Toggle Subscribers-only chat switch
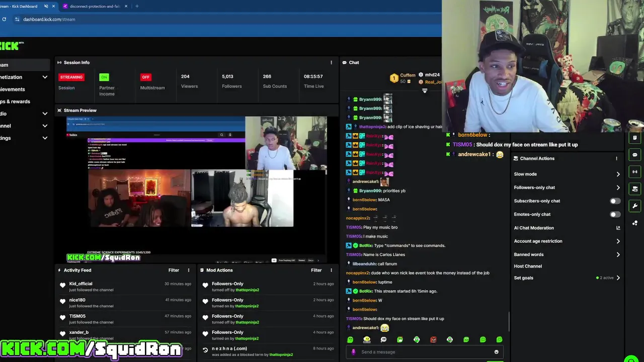 pyautogui.click(x=615, y=201)
